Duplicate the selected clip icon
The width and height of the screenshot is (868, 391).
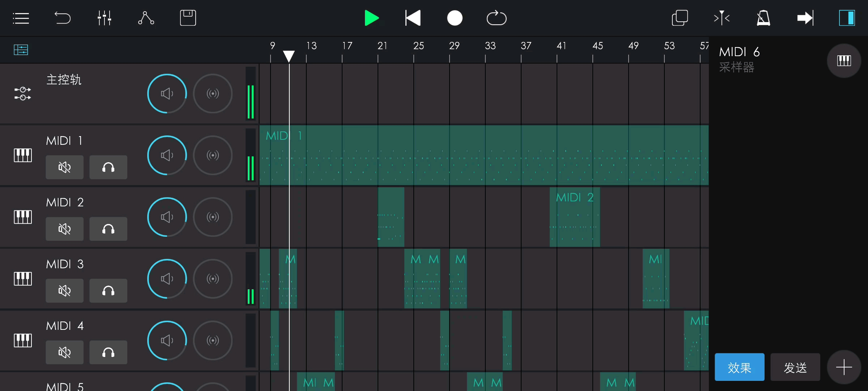[x=680, y=18]
